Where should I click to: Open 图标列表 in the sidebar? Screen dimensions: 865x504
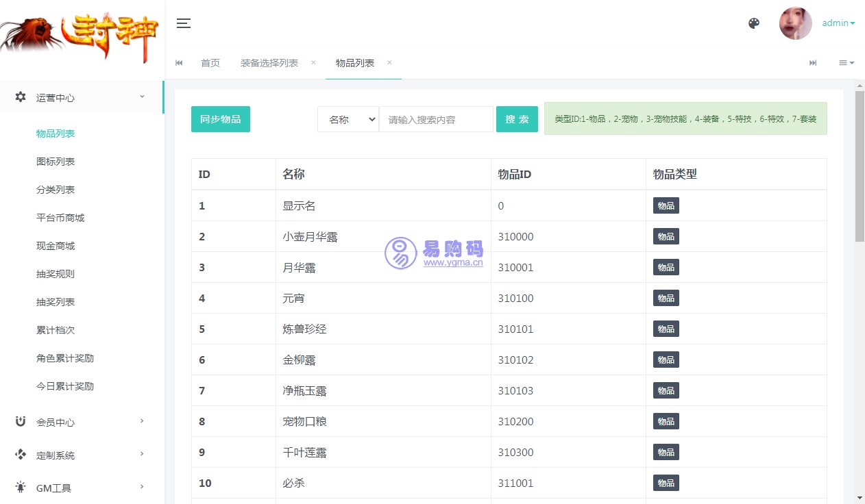coord(56,162)
